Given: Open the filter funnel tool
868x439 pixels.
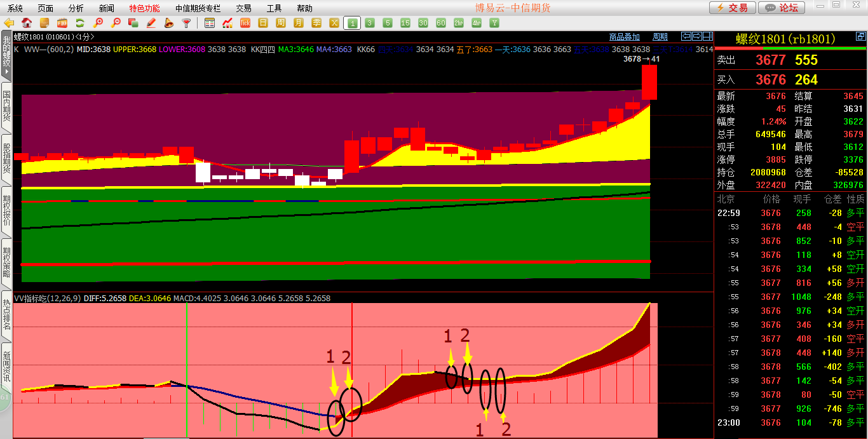Looking at the screenshot, I should click(x=186, y=24).
